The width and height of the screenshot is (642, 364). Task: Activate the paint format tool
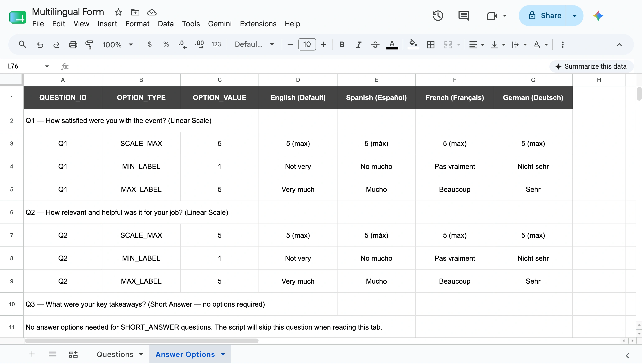pos(89,44)
